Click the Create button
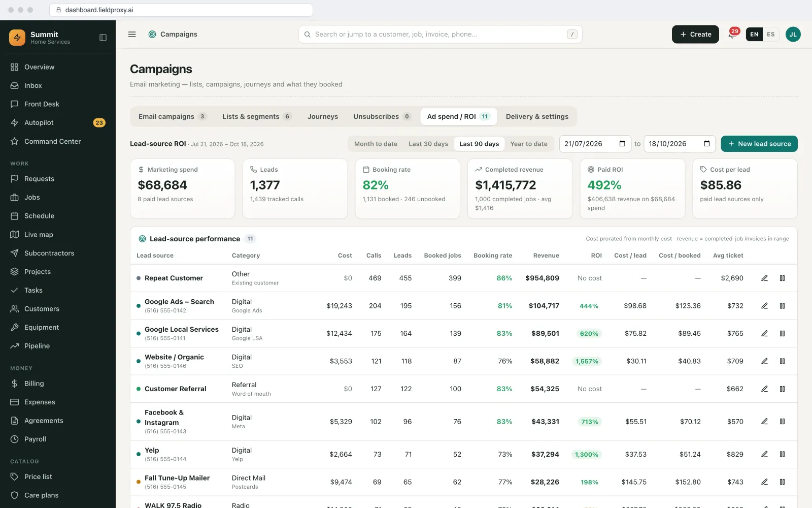The height and width of the screenshot is (508, 812). [695, 35]
